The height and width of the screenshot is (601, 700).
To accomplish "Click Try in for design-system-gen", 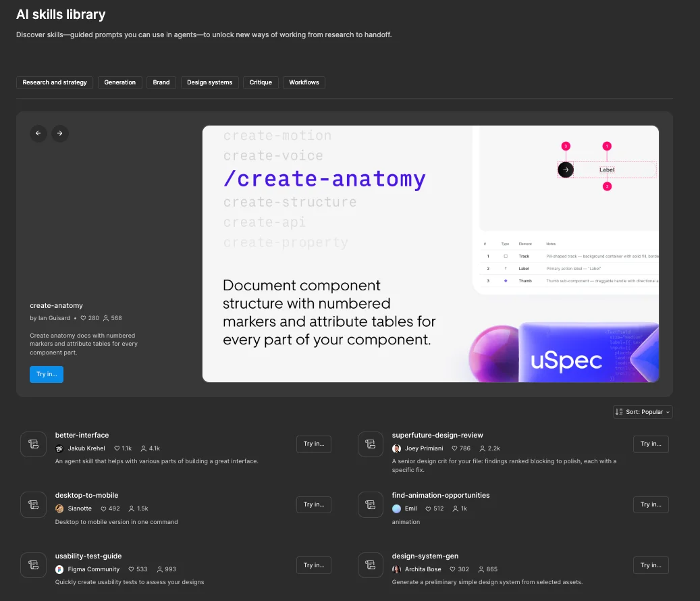I will (x=651, y=565).
